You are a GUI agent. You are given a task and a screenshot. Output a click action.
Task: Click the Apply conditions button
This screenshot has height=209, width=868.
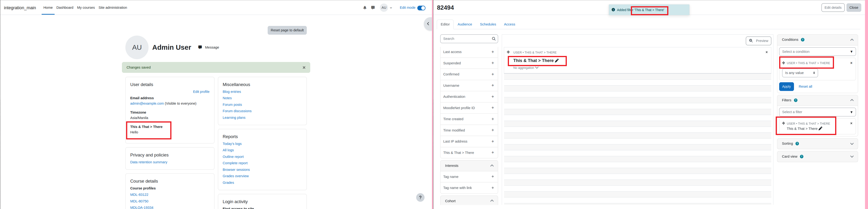point(786,87)
